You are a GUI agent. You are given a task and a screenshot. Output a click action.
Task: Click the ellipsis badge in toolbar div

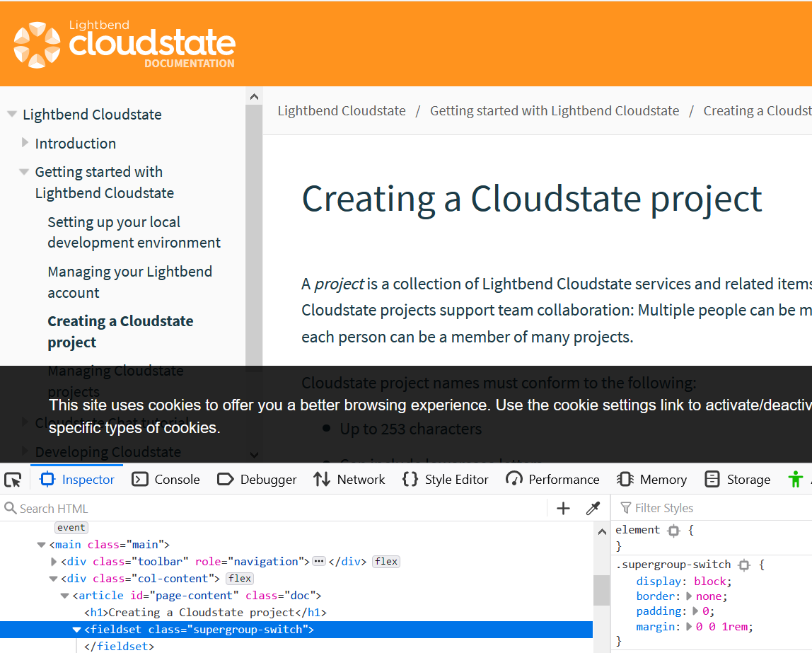click(x=319, y=561)
